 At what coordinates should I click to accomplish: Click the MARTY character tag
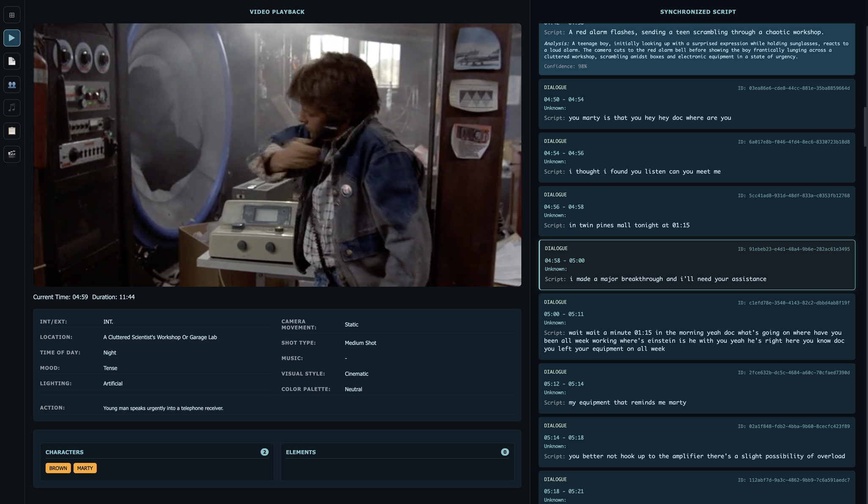(85, 468)
